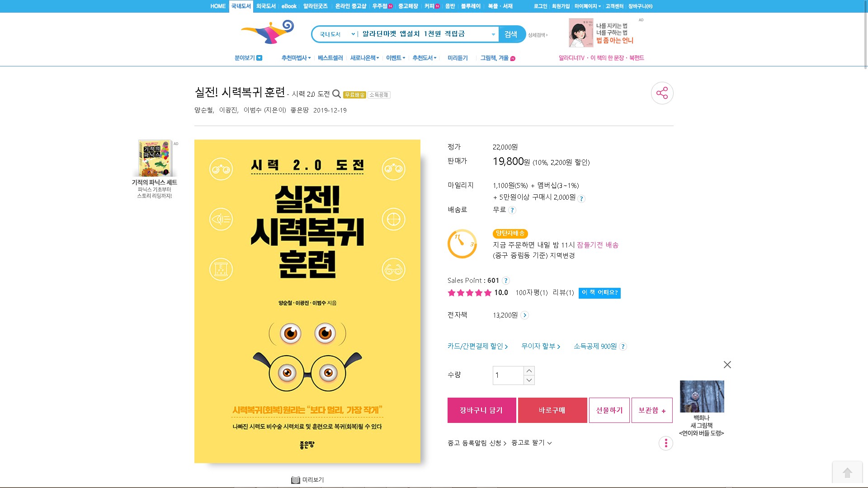Click the share icon beside the book title
868x488 pixels.
tap(662, 93)
